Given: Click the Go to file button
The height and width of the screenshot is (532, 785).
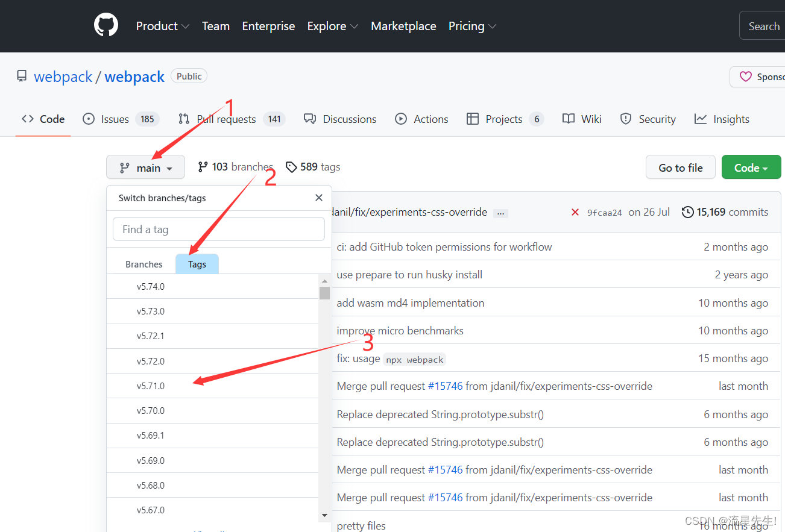Looking at the screenshot, I should click(x=681, y=167).
